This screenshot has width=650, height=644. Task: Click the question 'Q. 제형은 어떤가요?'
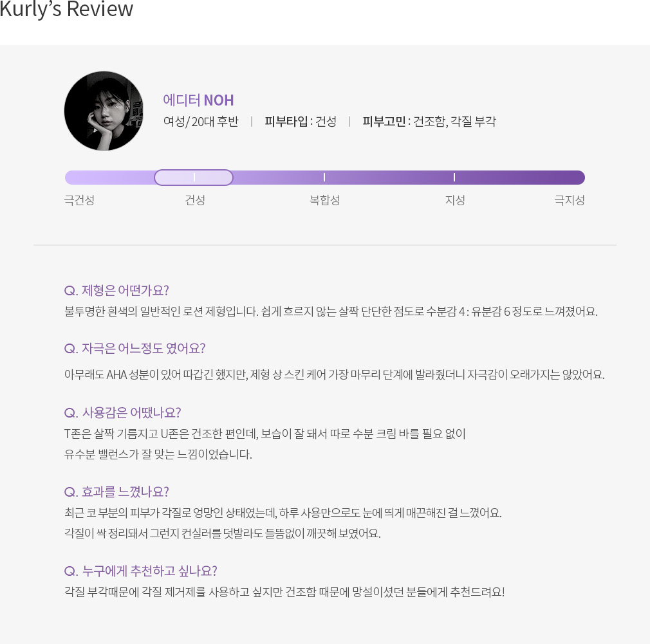(116, 291)
